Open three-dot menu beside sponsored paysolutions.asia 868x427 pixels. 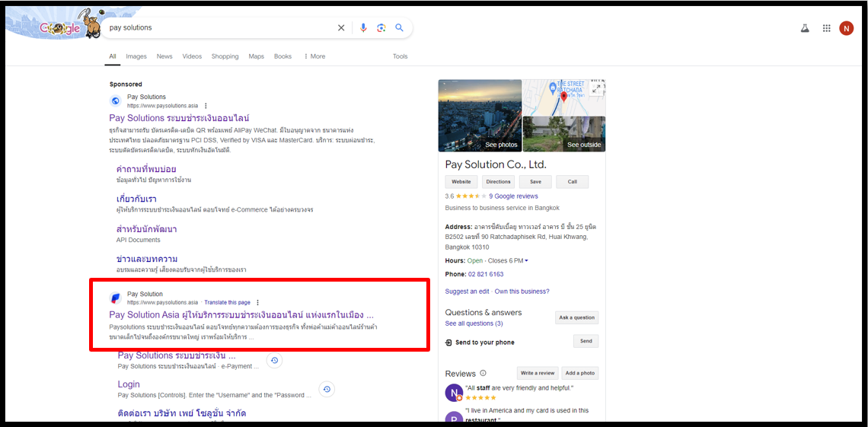point(206,106)
